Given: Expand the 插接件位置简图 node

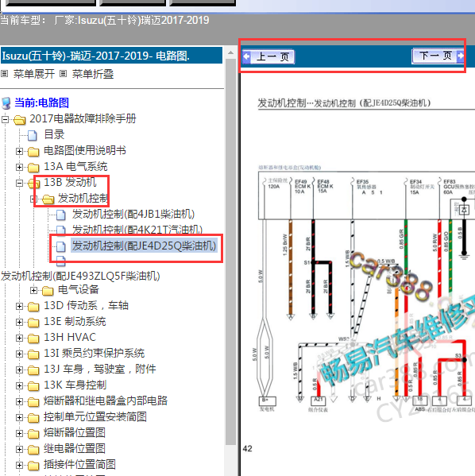Looking at the screenshot, I should (19, 465).
